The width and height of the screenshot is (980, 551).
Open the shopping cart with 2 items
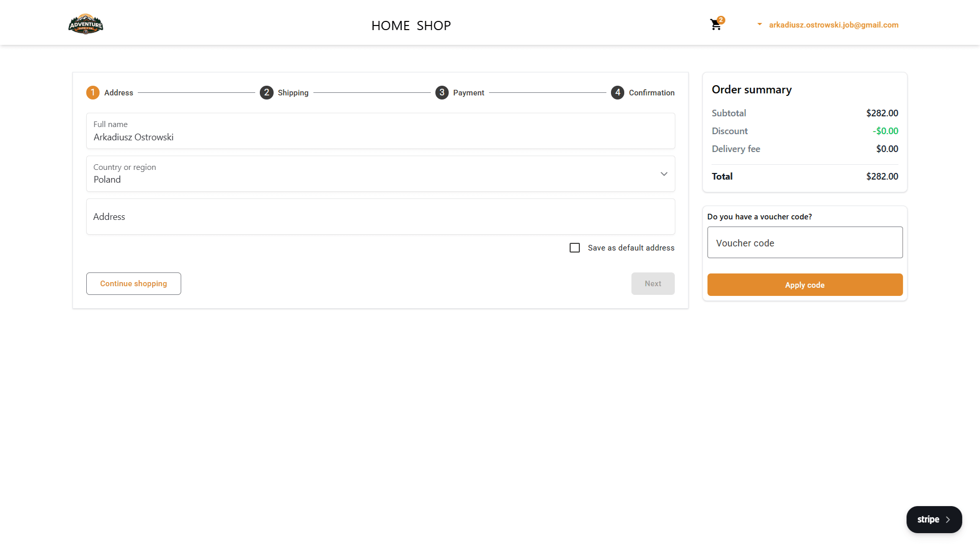tap(716, 24)
